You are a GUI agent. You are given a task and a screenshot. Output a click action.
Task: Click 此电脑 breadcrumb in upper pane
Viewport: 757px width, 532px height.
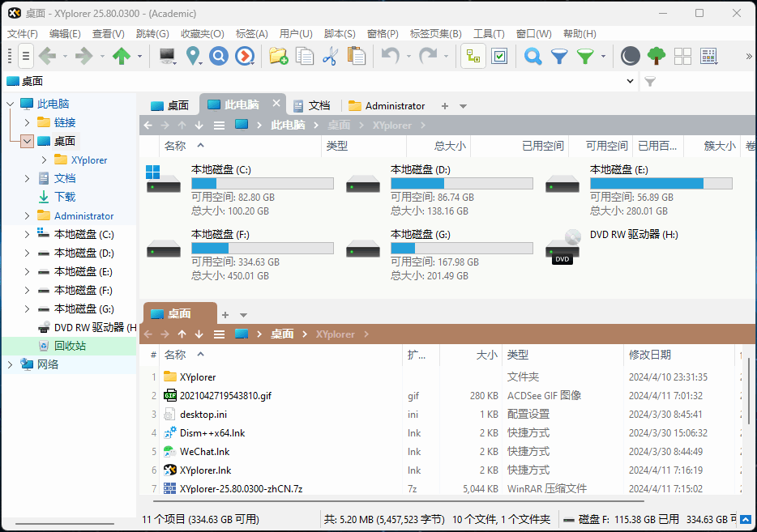click(x=288, y=126)
